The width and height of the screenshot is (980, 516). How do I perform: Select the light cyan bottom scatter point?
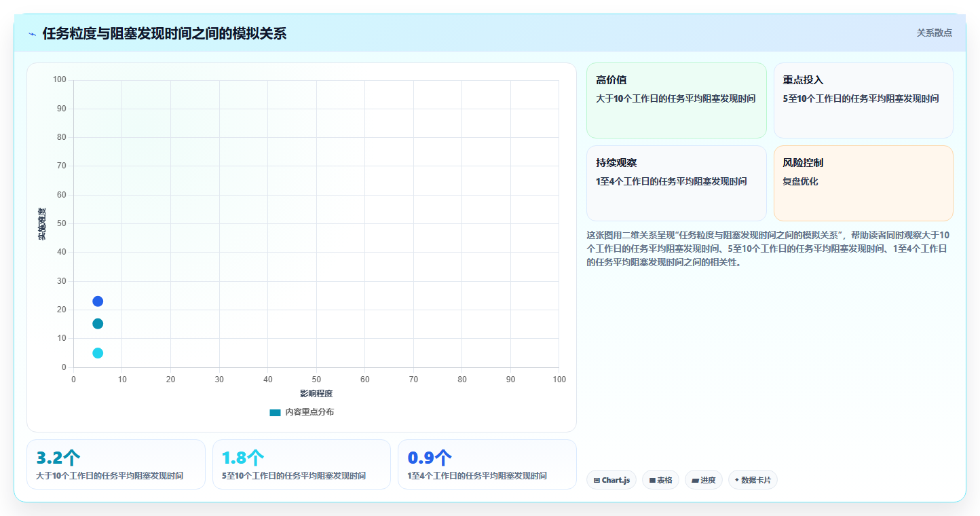coord(98,353)
